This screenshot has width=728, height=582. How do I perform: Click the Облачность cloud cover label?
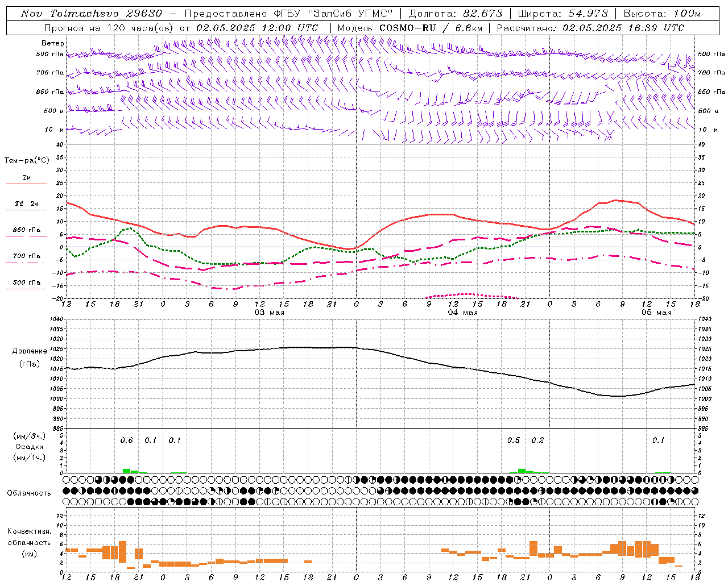tap(29, 493)
